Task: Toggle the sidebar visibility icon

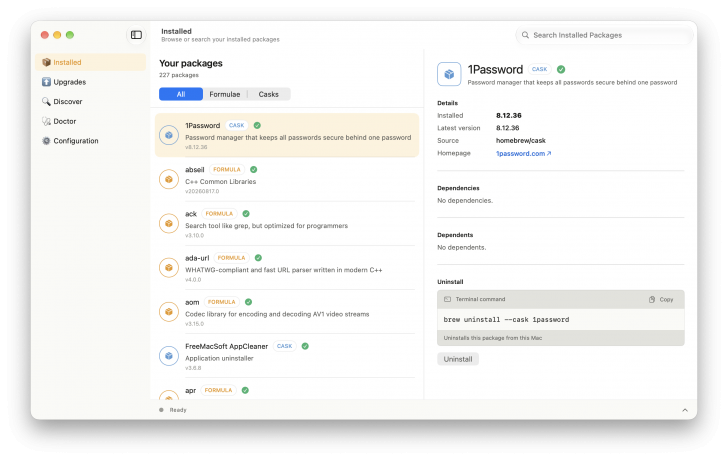Action: tap(136, 35)
